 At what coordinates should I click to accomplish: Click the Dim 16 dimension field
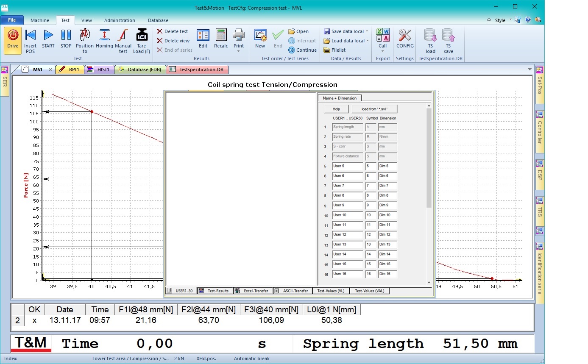pyautogui.click(x=387, y=274)
